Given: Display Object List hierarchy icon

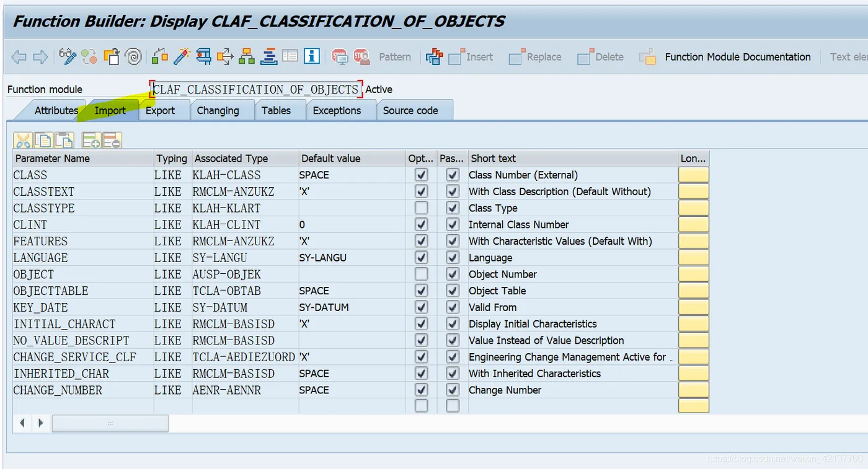Looking at the screenshot, I should coord(247,57).
